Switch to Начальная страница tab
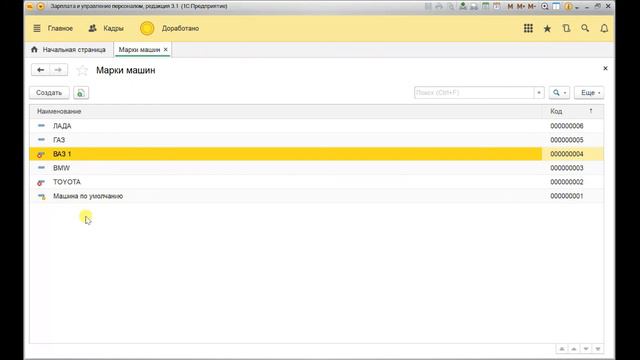 (x=69, y=49)
